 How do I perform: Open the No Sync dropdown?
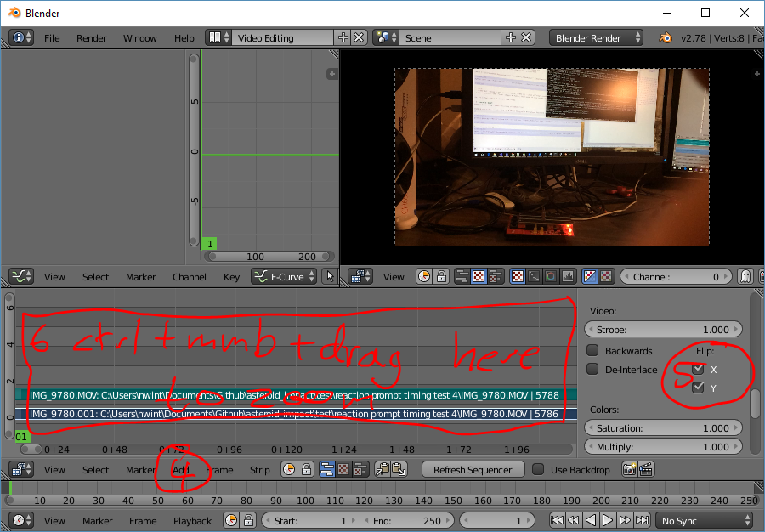click(704, 520)
